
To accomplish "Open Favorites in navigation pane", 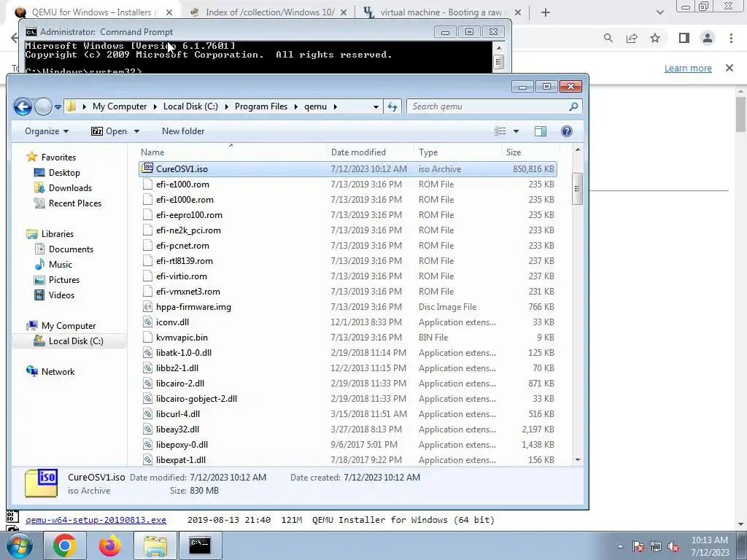I will (58, 157).
